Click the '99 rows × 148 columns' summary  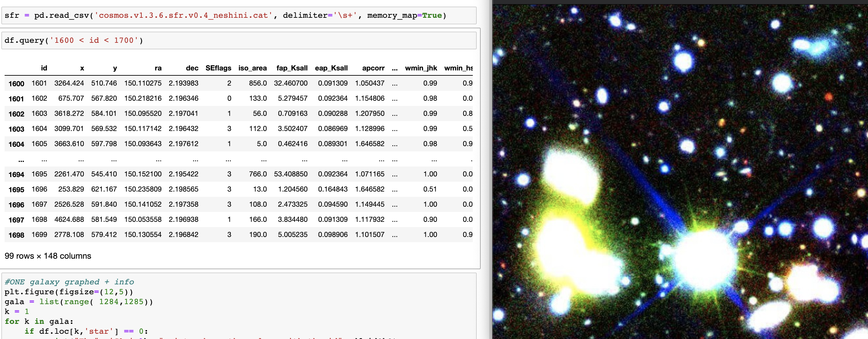[x=48, y=256]
